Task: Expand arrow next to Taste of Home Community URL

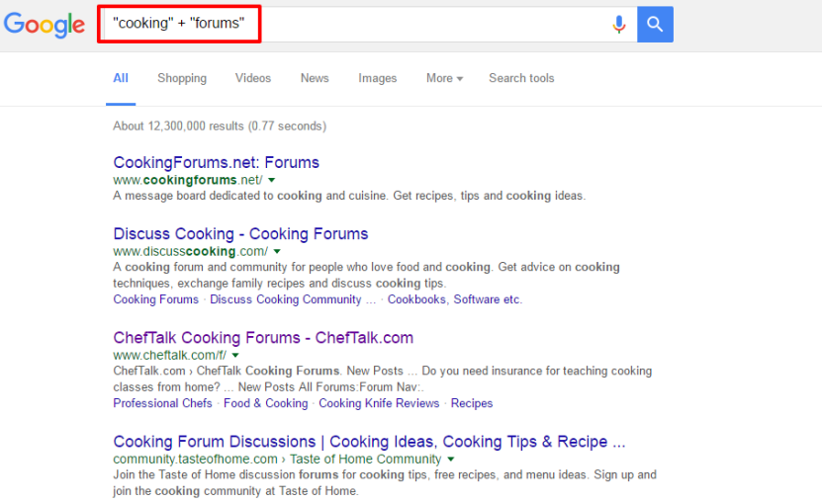Action: coord(451,459)
